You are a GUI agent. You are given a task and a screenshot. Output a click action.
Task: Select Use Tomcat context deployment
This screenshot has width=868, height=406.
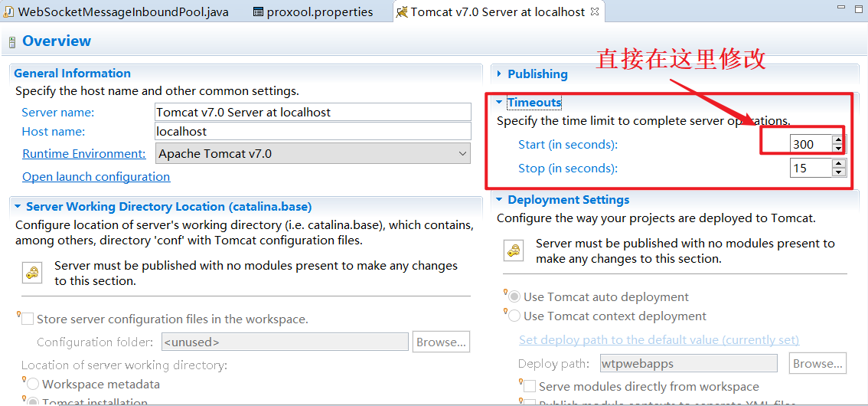[x=514, y=316]
